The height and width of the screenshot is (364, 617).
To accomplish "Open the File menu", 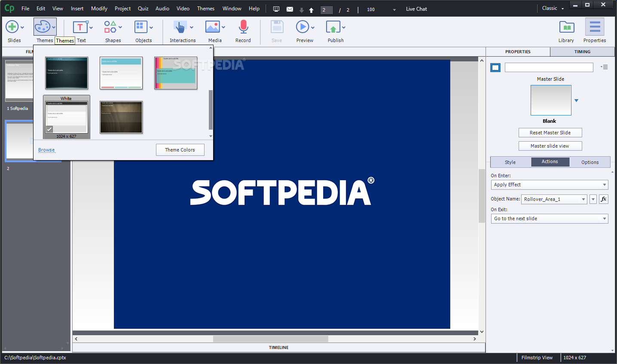I will (x=25, y=9).
